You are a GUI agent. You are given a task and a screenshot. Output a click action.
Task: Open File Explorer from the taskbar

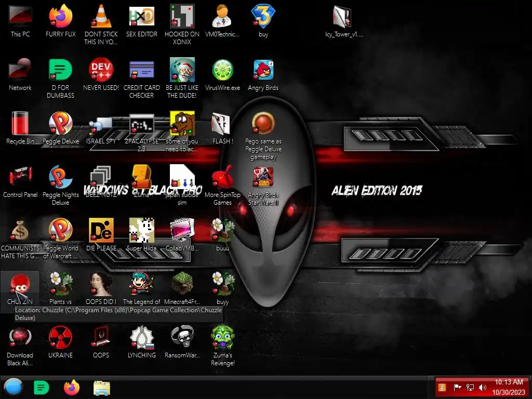coord(101,388)
